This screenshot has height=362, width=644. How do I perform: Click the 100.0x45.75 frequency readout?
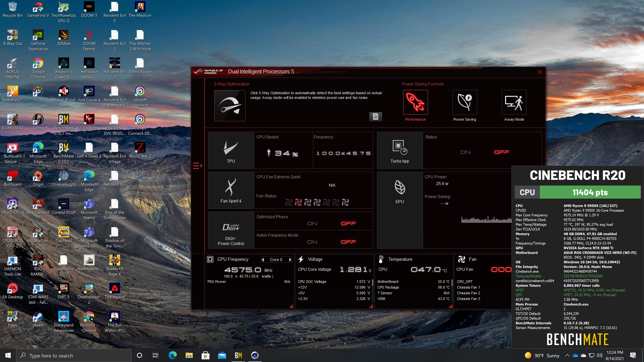pos(343,153)
